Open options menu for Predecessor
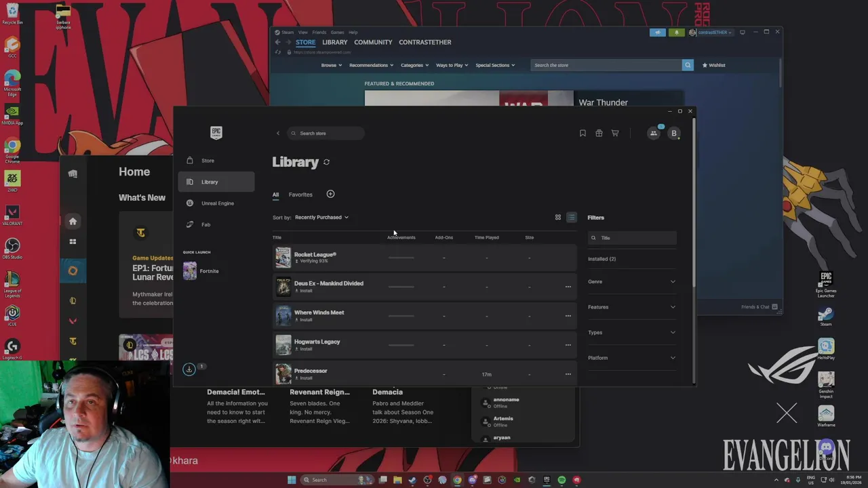Screen dimensions: 868x488 tap(568, 374)
